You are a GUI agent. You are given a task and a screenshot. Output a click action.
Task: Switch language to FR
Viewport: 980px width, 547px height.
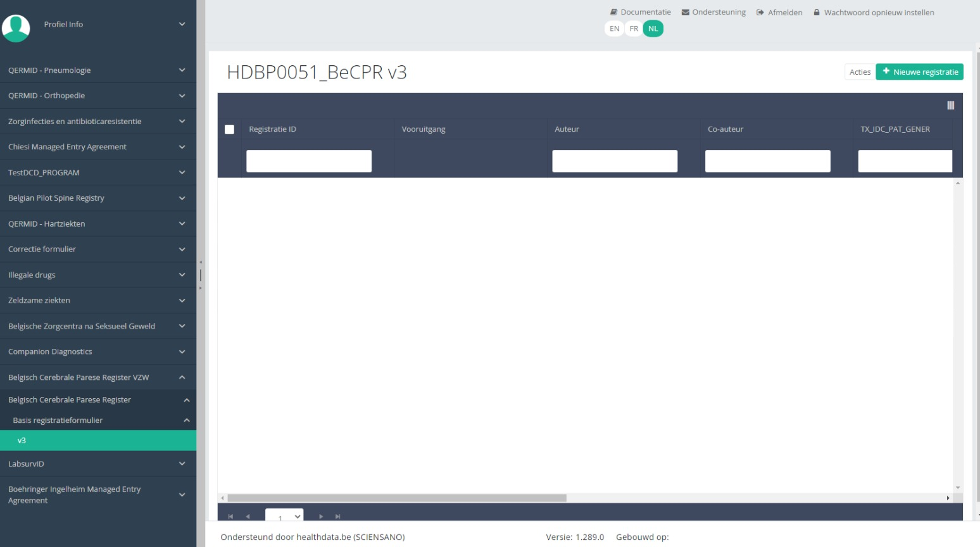tap(634, 28)
